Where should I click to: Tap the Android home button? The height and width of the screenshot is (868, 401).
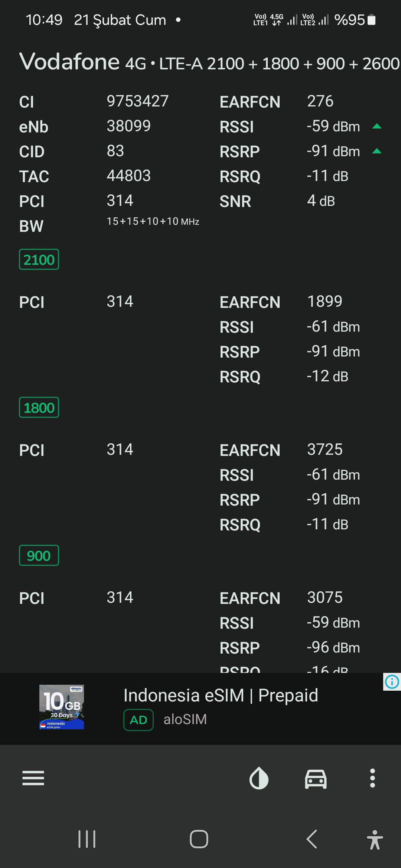point(199,839)
